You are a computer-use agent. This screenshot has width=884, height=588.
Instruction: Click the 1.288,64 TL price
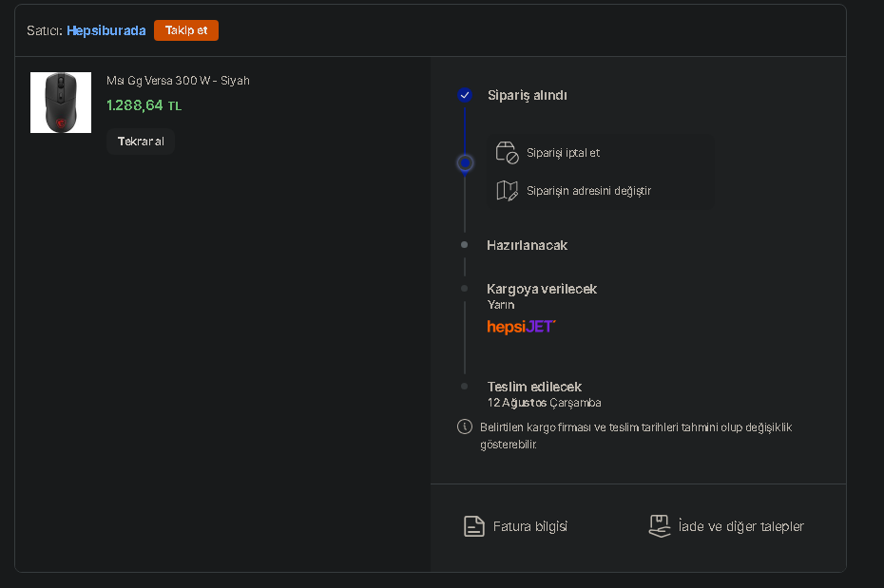[144, 105]
